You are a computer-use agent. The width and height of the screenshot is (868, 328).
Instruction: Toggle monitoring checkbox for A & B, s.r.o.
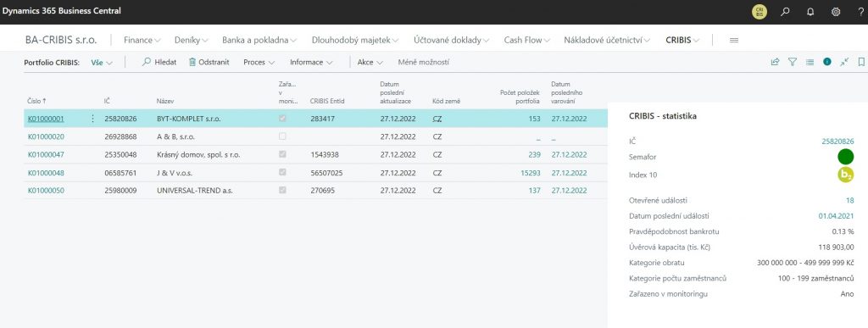pos(283,136)
